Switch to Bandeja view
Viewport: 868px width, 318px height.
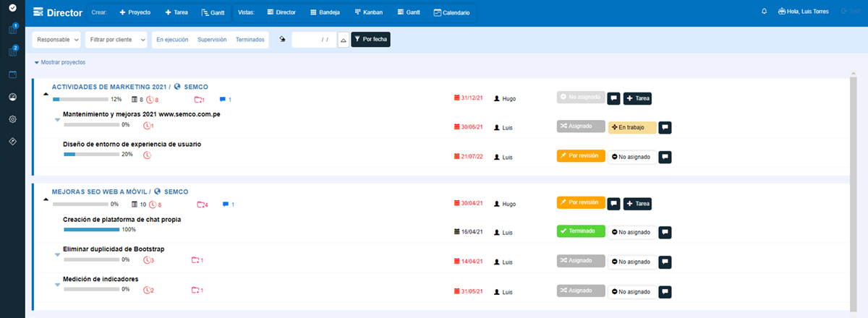click(325, 13)
